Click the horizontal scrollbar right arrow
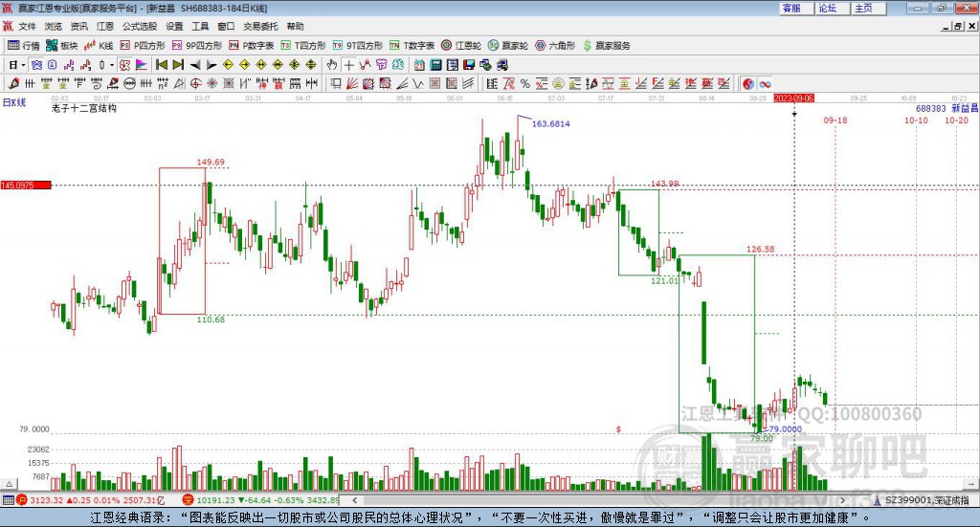Image resolution: width=980 pixels, height=527 pixels. 842,500
